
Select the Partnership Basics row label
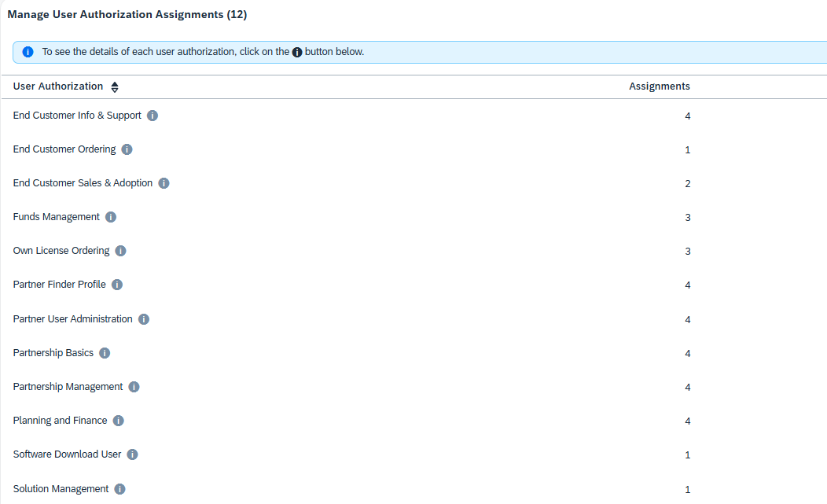point(53,353)
